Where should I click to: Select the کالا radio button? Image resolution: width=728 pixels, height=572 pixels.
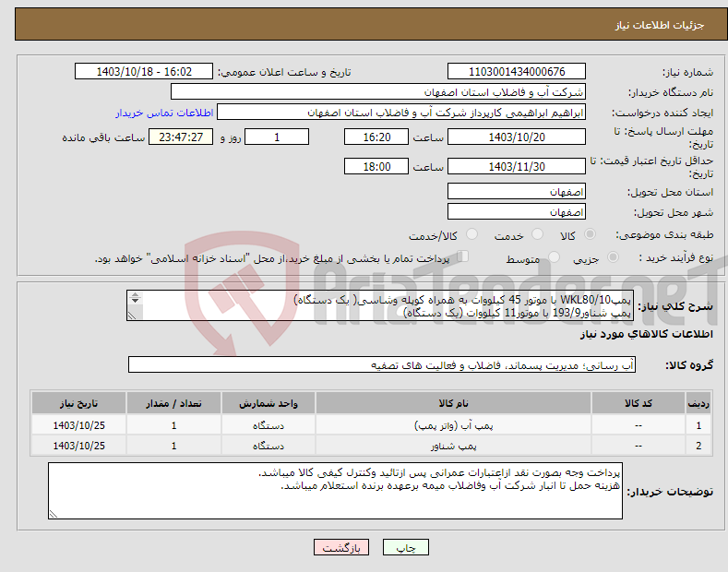point(590,234)
